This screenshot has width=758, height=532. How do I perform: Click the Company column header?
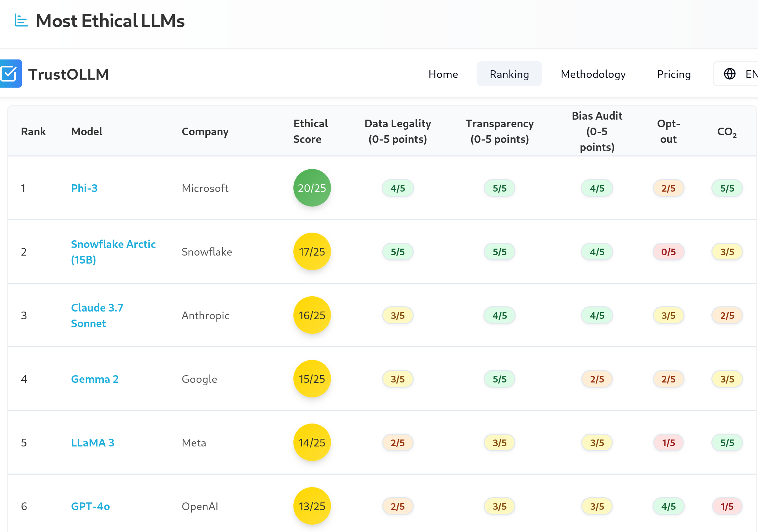pos(205,131)
